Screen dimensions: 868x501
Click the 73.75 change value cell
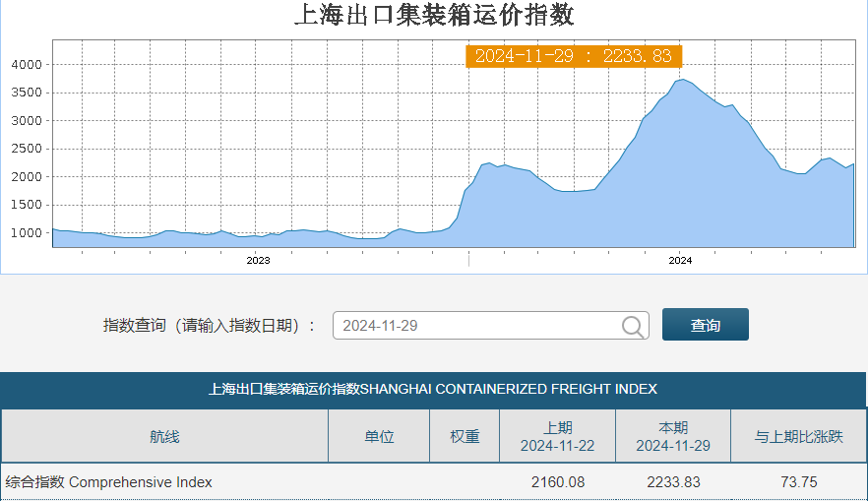click(x=797, y=482)
